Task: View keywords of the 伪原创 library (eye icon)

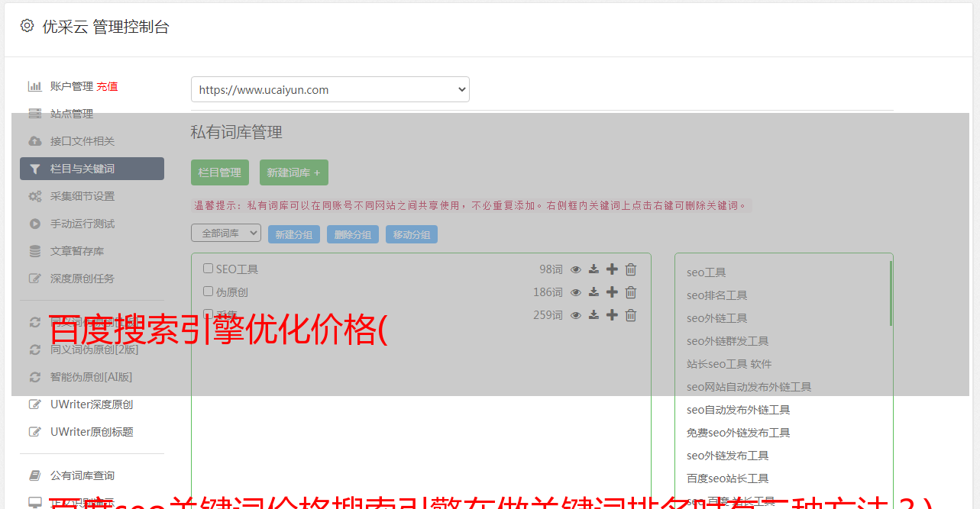Action: tap(576, 292)
